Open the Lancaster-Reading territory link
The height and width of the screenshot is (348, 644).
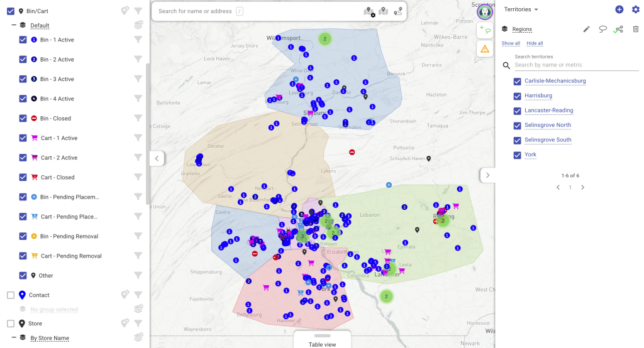548,111
